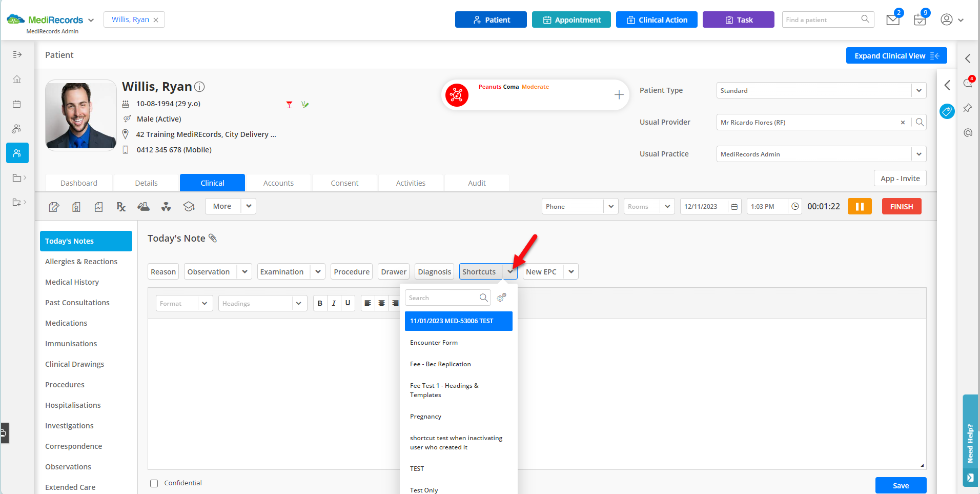980x494 pixels.
Task: Click the pin icon on right sidebar
Action: [968, 108]
